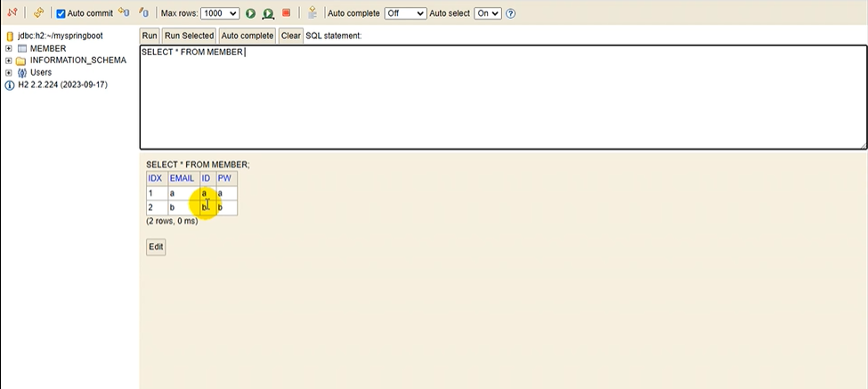Click the (2 rows, 0 ms) result summary
The height and width of the screenshot is (389, 868).
pos(172,222)
